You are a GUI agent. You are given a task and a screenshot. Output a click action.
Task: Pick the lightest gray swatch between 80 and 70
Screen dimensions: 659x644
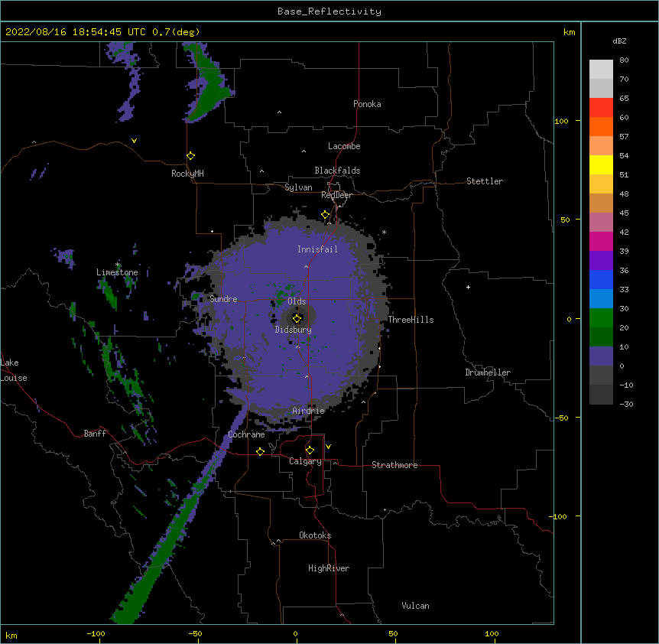601,70
